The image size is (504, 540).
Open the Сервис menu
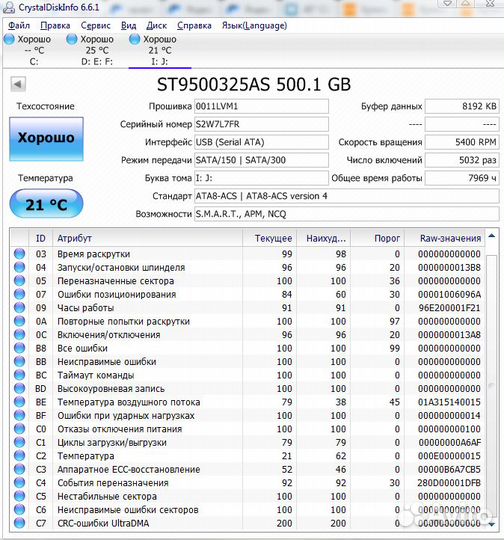coord(95,25)
